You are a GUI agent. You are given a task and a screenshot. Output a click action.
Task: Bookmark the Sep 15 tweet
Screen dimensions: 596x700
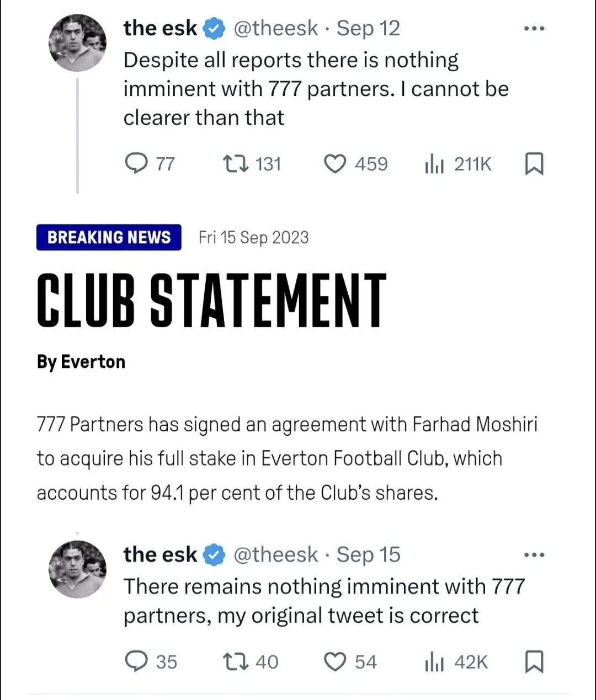pyautogui.click(x=534, y=661)
